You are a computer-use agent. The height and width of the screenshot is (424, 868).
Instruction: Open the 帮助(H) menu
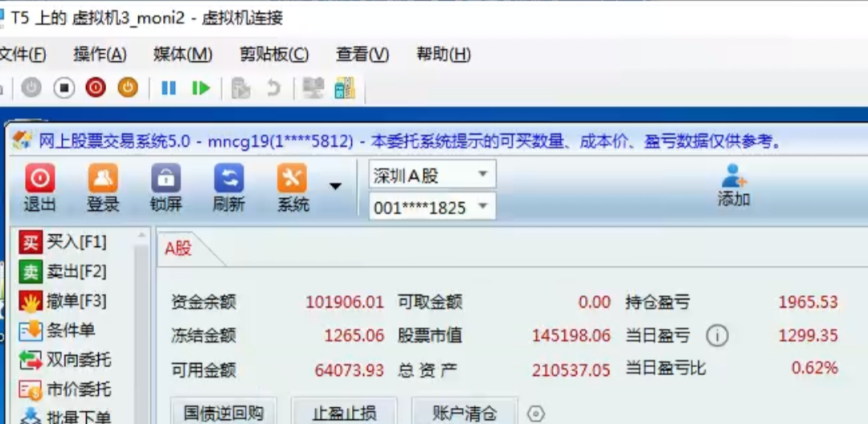(x=444, y=55)
